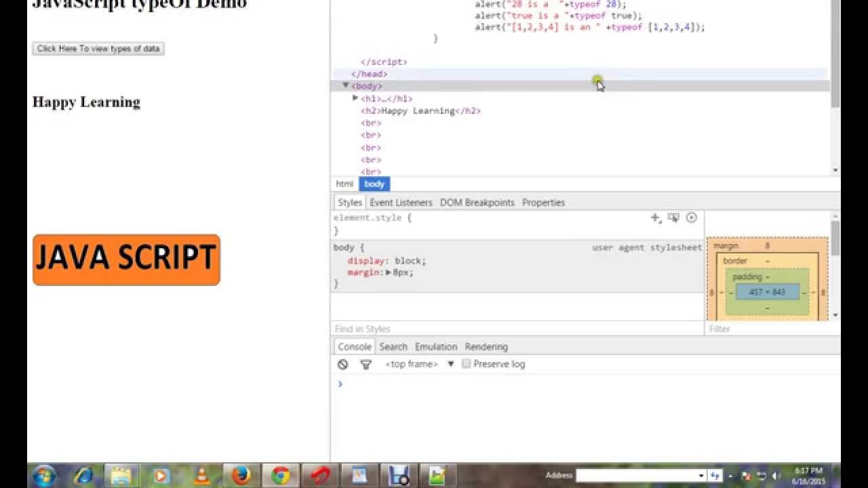The image size is (868, 488).
Task: Expand the margin shorthand property triangle
Action: pos(389,272)
